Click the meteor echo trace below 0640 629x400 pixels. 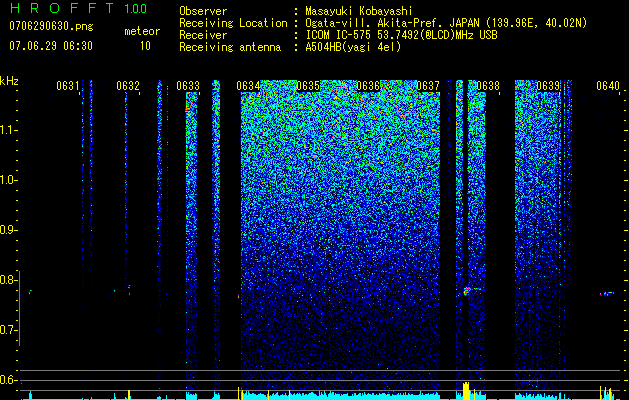(607, 294)
